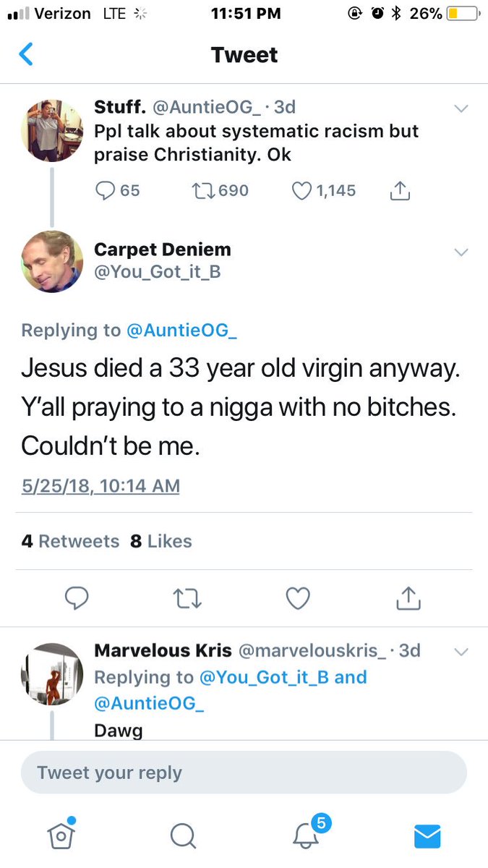488x868 pixels.
Task: Open the 5/25/18, 10:14 AM timestamp link
Action: [100, 485]
